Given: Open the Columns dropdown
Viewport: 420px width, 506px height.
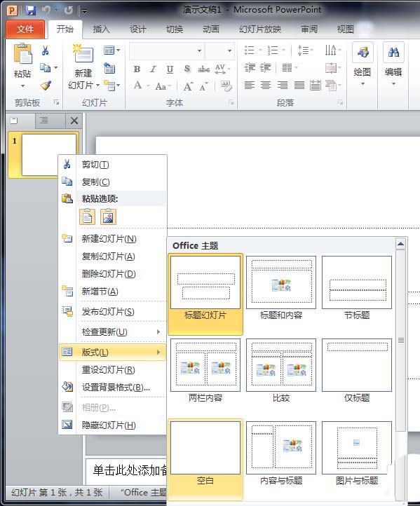Looking at the screenshot, I should [290, 68].
